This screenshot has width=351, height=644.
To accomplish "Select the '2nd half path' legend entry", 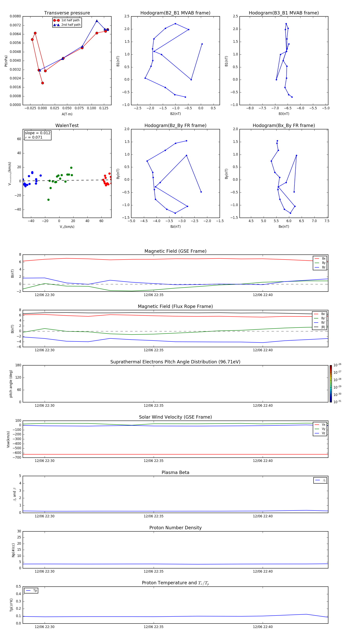I will (67, 25).
